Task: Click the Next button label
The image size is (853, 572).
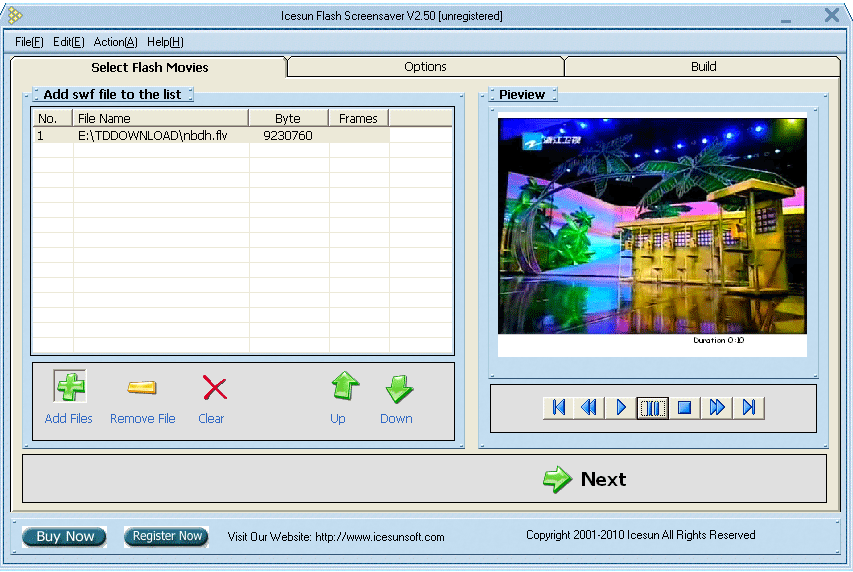Action: click(x=603, y=479)
